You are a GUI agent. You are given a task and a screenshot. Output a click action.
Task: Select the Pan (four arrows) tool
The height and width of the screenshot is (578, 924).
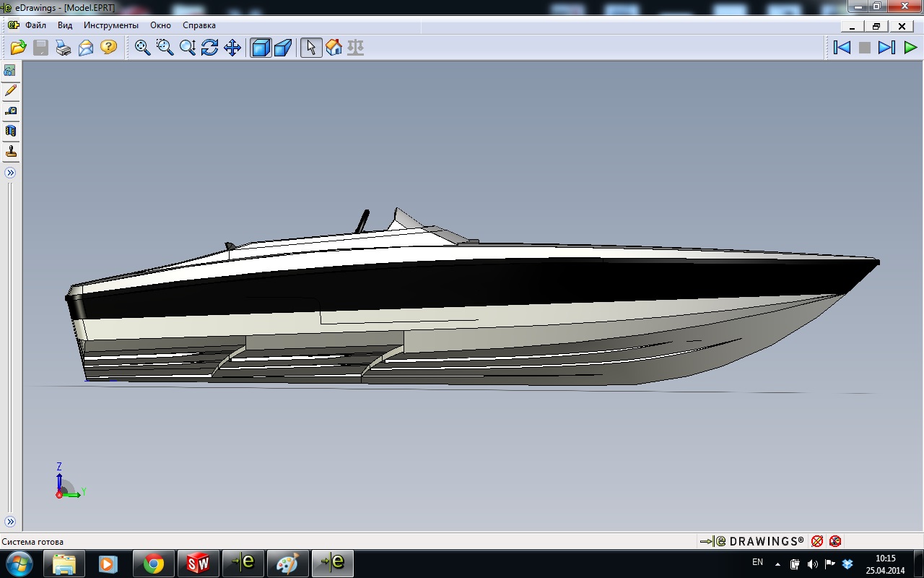(232, 48)
